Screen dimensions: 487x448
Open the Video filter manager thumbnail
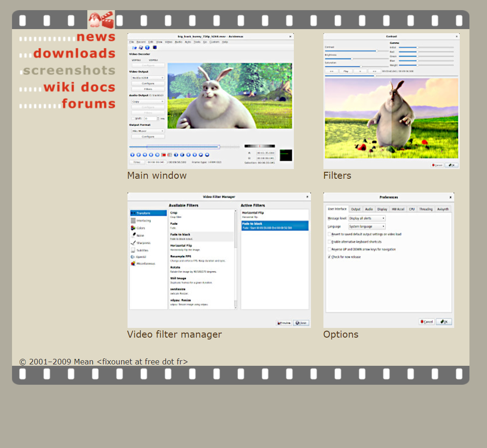219,260
